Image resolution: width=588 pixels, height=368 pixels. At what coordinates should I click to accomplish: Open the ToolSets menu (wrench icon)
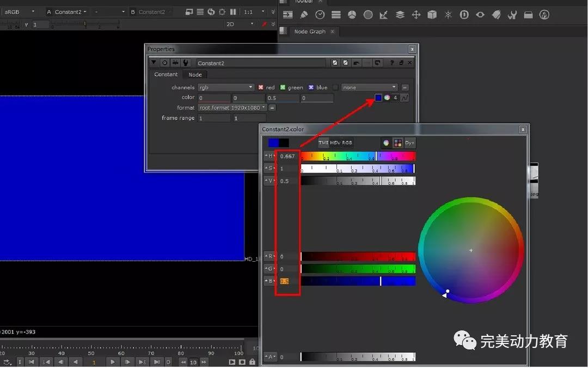512,15
